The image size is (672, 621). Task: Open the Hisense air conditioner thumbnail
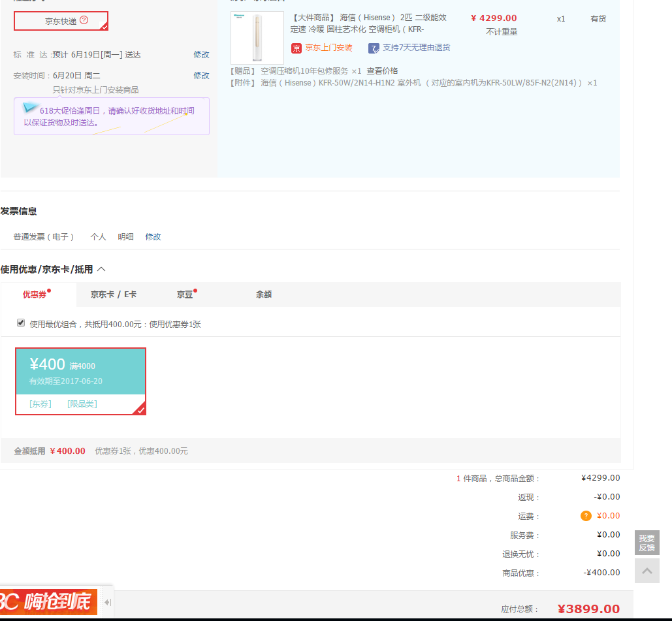(257, 38)
